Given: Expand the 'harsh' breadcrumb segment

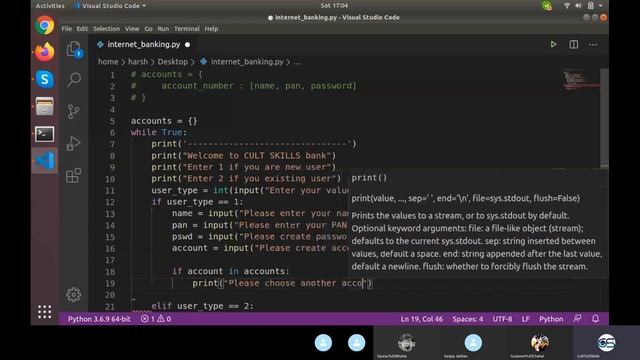Looking at the screenshot, I should point(138,62).
